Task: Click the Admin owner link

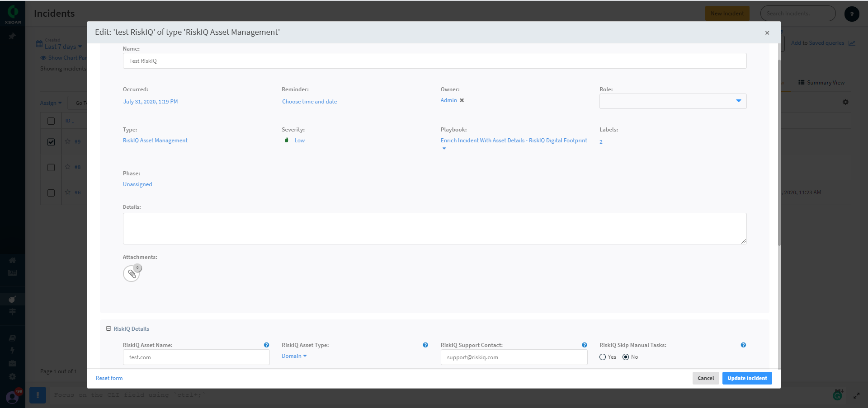Action: pos(449,100)
